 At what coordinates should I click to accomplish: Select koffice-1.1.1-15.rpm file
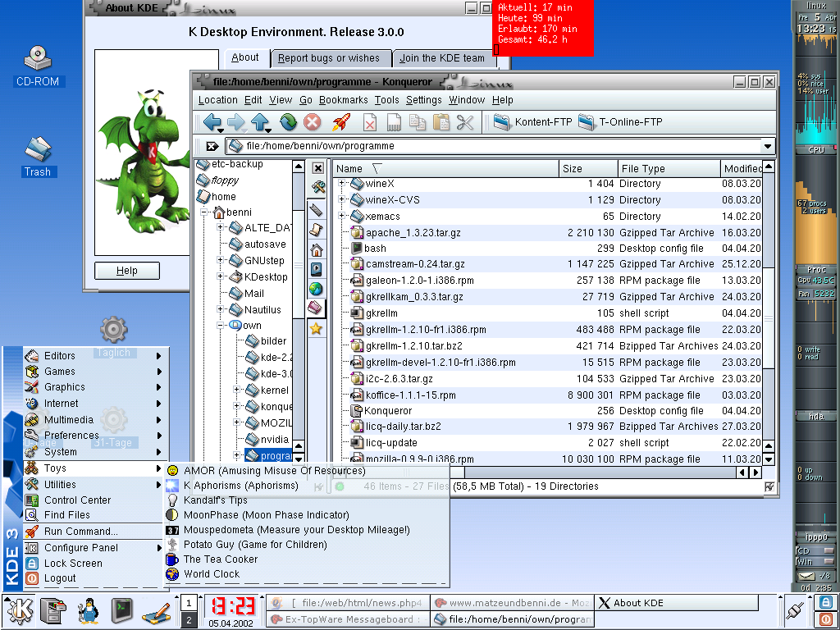[x=410, y=395]
